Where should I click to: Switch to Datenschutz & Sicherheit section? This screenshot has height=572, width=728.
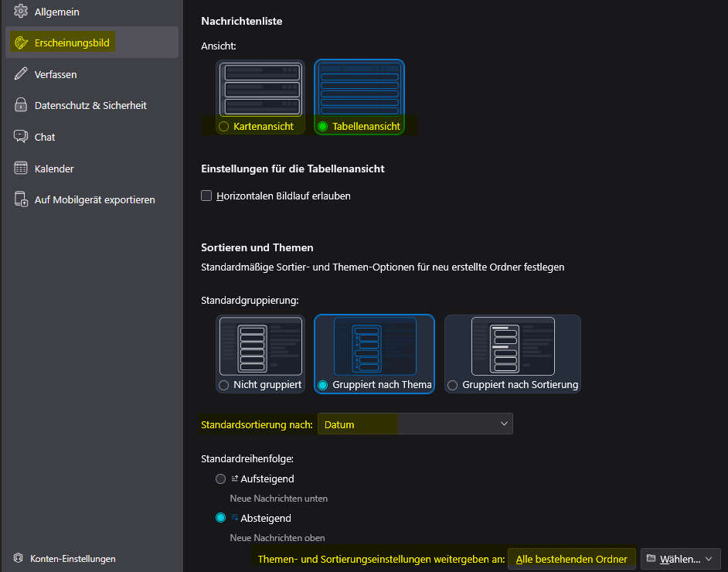tap(90, 105)
